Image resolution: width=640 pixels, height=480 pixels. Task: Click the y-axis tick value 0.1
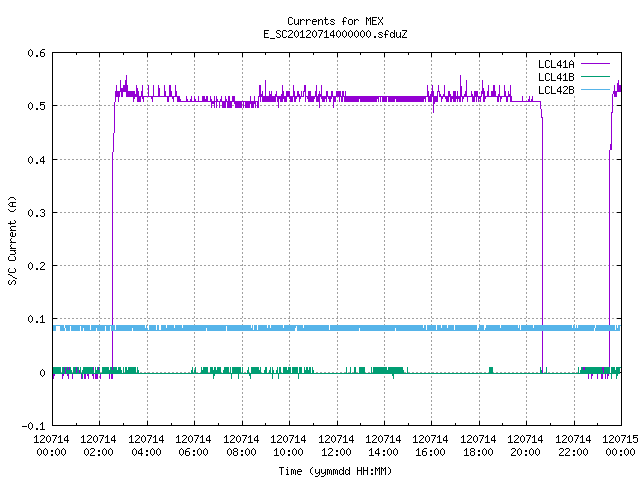click(36, 319)
